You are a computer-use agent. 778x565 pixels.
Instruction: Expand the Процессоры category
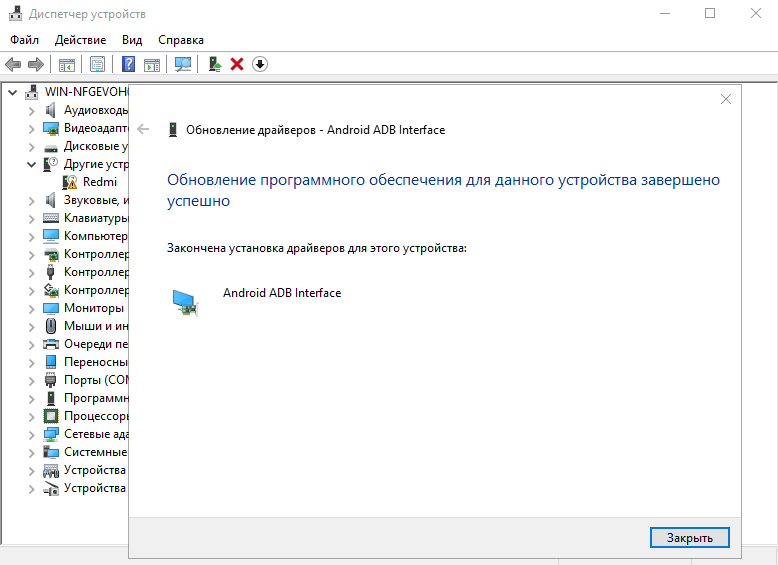(x=31, y=416)
